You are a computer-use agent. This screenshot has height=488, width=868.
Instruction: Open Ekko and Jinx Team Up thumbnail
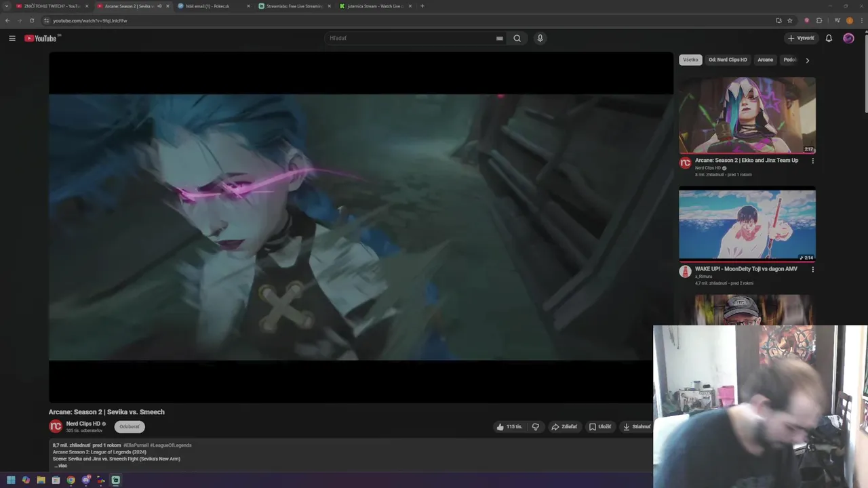pos(747,115)
